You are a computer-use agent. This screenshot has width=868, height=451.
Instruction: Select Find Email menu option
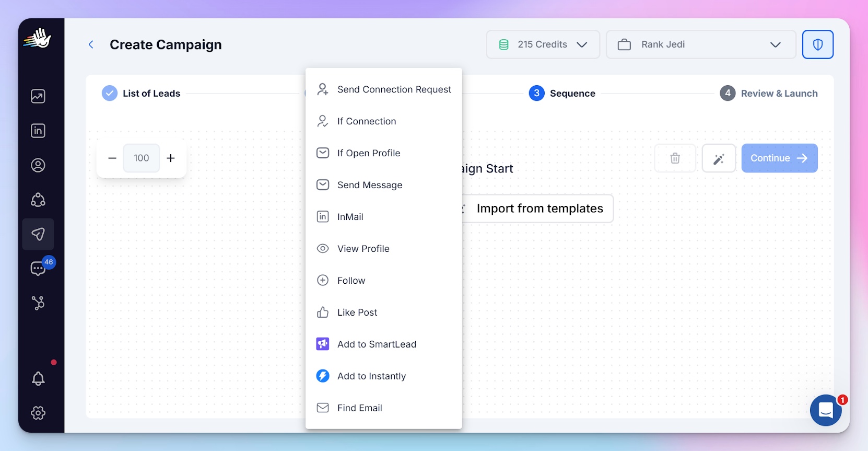click(384, 408)
